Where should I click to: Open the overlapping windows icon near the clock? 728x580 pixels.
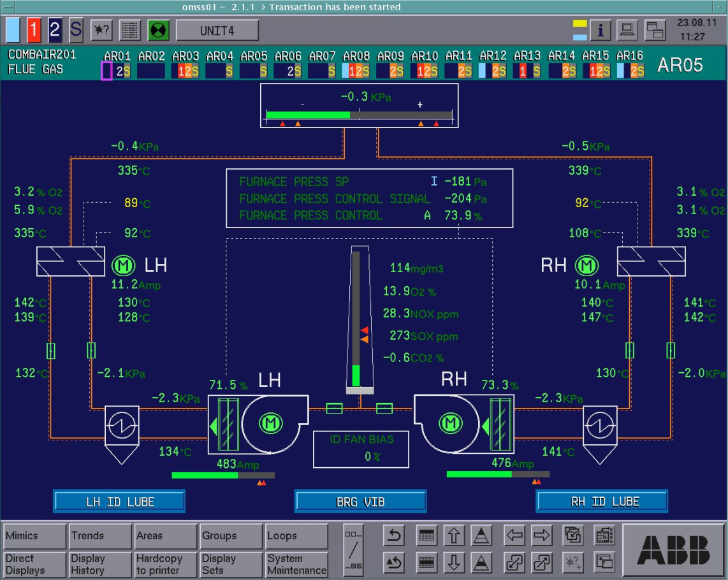point(654,29)
